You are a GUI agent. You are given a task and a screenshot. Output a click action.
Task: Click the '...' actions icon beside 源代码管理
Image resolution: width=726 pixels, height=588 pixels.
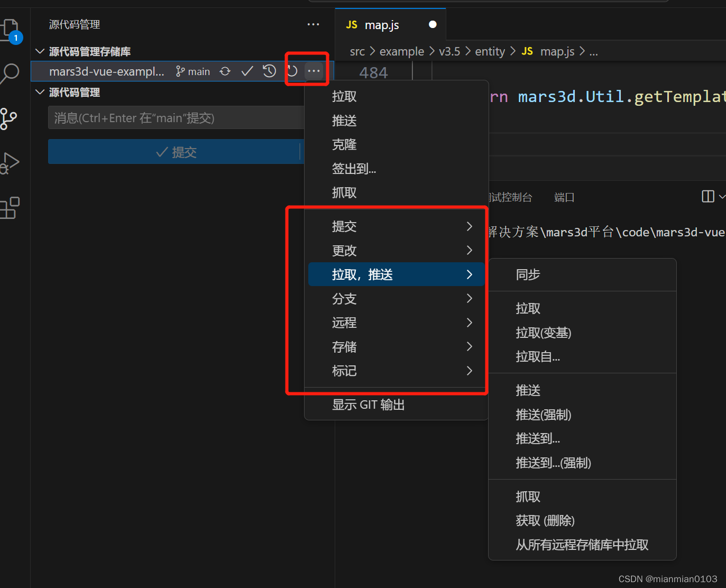point(313,24)
